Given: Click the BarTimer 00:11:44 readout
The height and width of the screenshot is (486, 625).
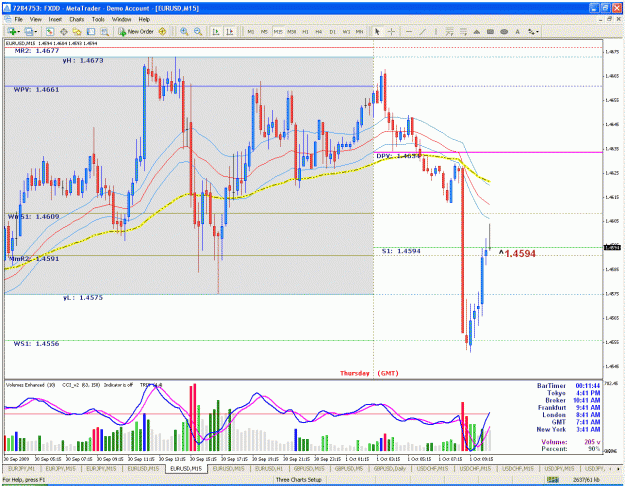Looking at the screenshot, I should coord(568,386).
